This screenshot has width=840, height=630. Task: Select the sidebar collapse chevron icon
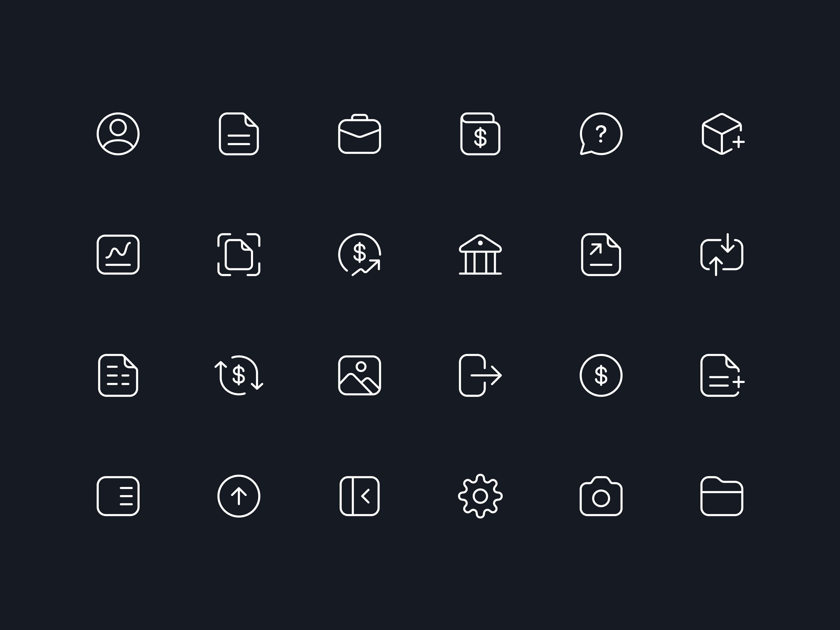point(359,496)
